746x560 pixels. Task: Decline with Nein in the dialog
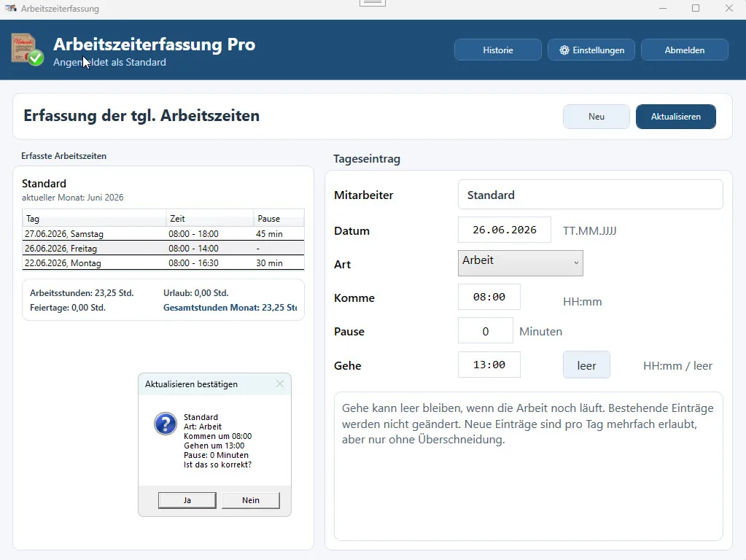click(x=251, y=500)
